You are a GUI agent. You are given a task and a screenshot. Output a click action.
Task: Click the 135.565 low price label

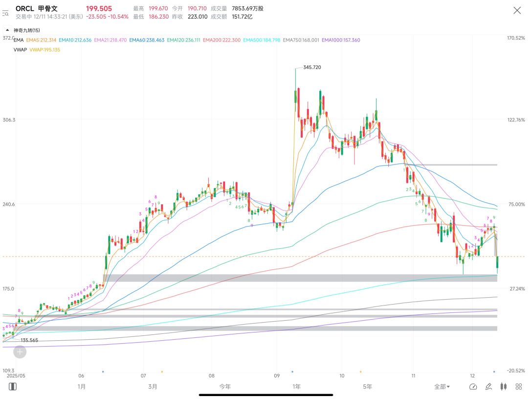[29, 340]
